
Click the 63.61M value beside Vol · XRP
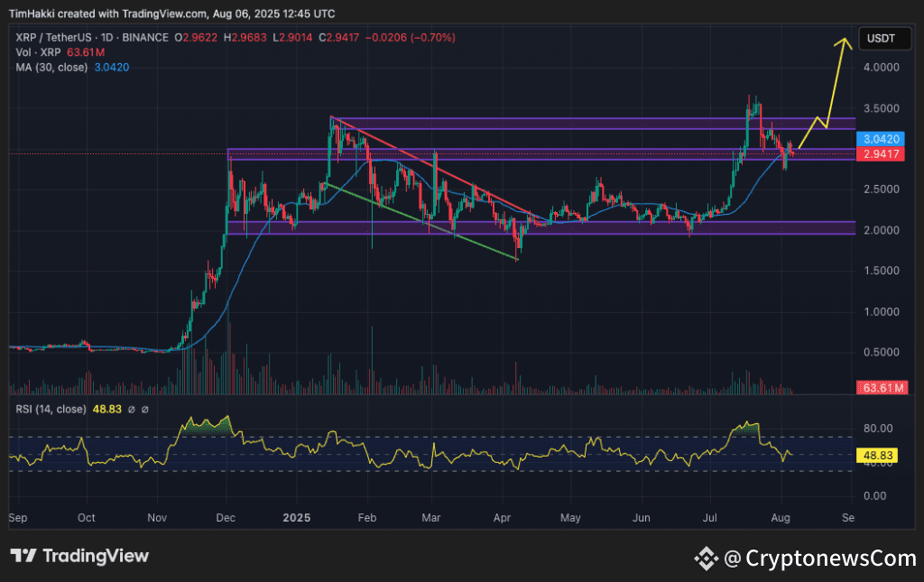click(x=86, y=52)
